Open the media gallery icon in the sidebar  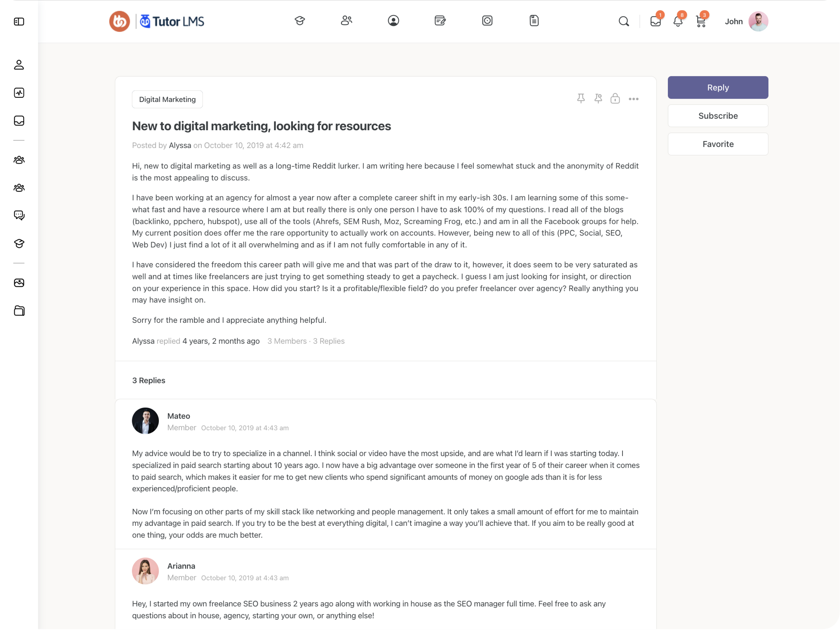[x=19, y=282]
